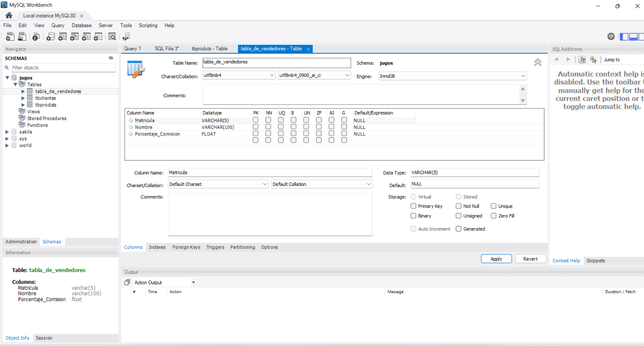Click the sakila schema database icon
Viewport: 644px width, 346px height.
[x=14, y=131]
